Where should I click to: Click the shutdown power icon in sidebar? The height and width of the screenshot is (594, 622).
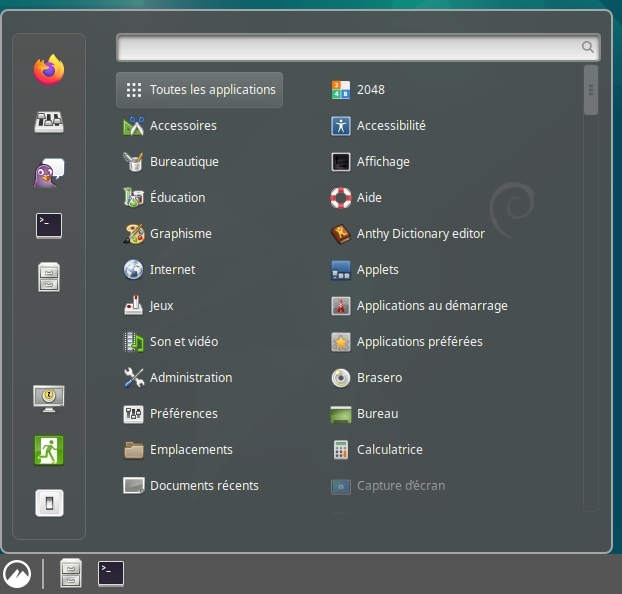tap(49, 502)
